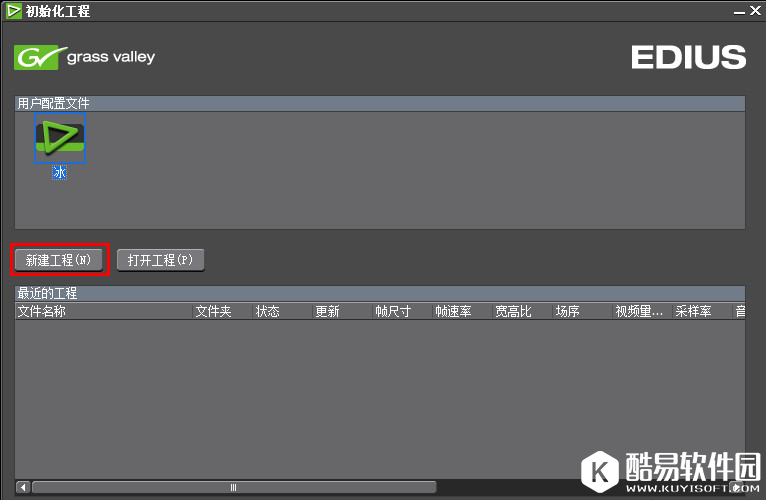
Task: Minimize the 初始化工程 window
Action: tap(739, 11)
